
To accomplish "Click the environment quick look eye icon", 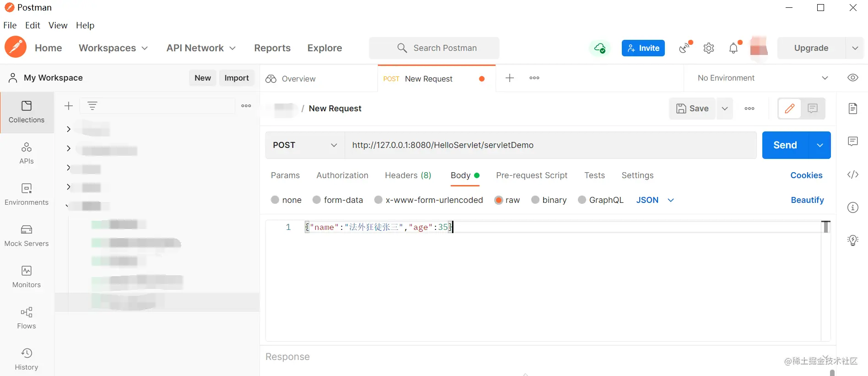I will tap(853, 78).
